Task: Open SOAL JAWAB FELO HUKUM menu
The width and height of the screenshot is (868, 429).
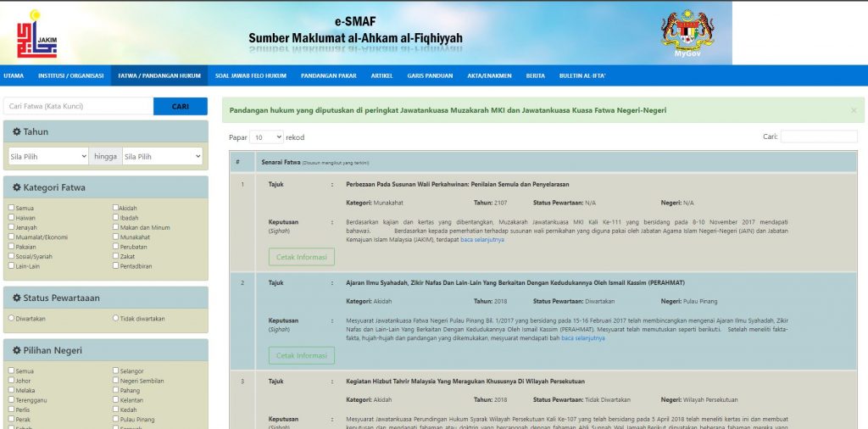Action: [x=251, y=75]
